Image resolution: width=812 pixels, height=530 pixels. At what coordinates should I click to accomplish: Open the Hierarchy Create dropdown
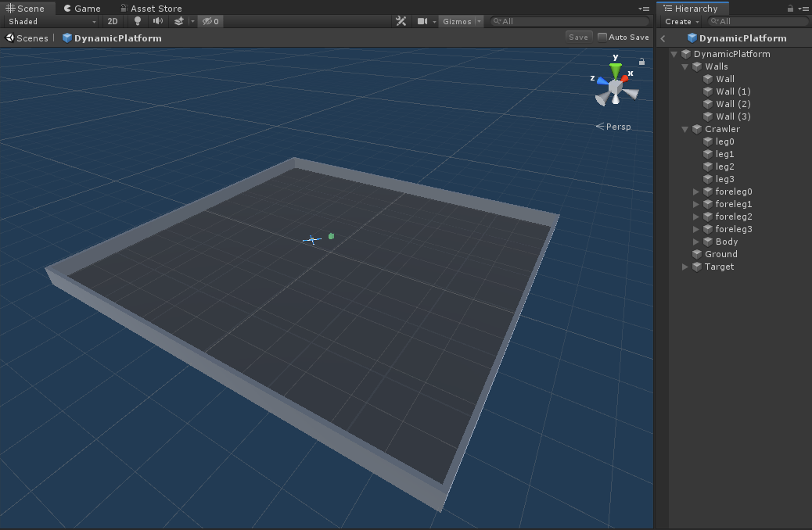click(x=681, y=21)
